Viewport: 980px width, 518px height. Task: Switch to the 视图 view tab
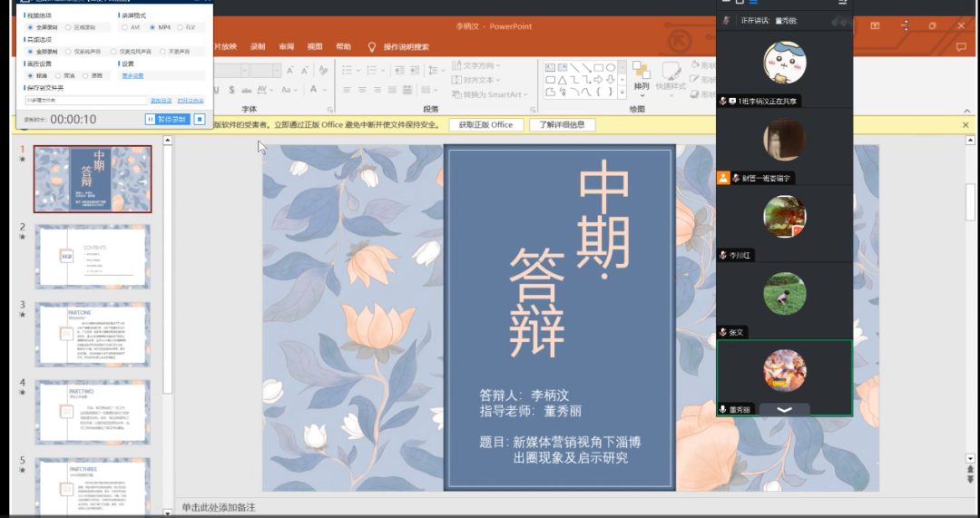coord(315,47)
